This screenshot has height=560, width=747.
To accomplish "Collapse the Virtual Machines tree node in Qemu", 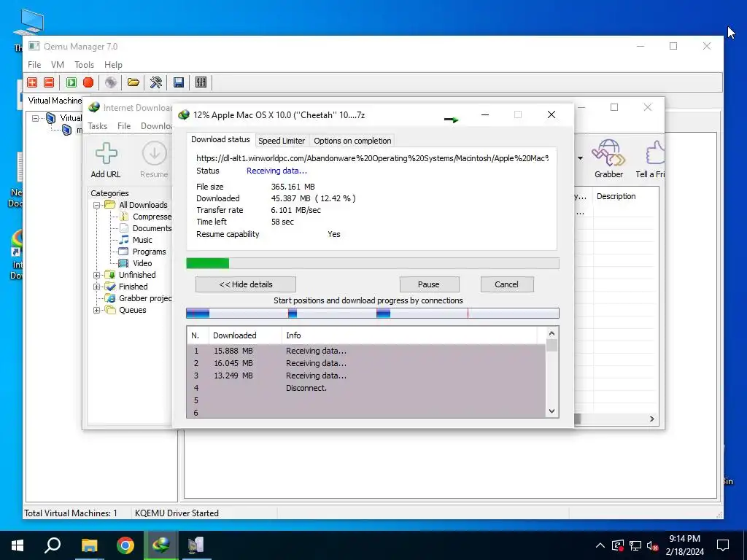I will click(x=36, y=118).
